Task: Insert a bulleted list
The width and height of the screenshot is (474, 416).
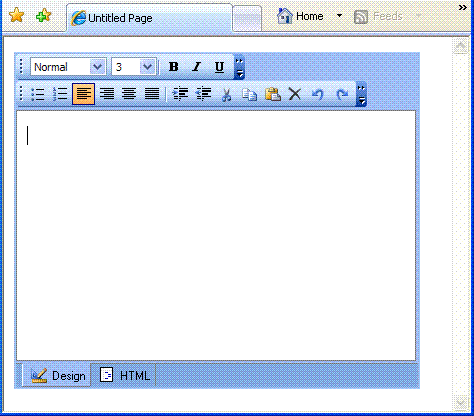Action: [x=38, y=94]
